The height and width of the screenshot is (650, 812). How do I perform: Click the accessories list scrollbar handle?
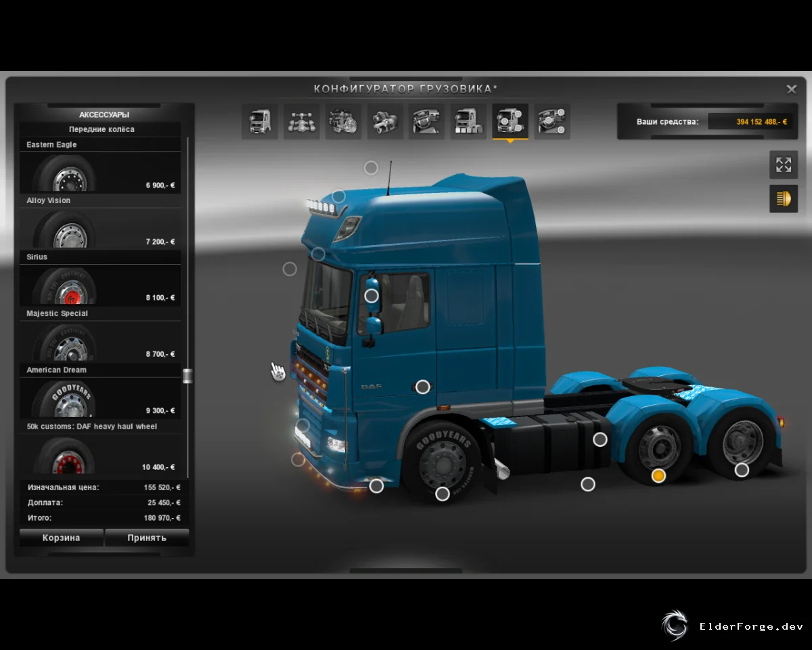coord(187,376)
